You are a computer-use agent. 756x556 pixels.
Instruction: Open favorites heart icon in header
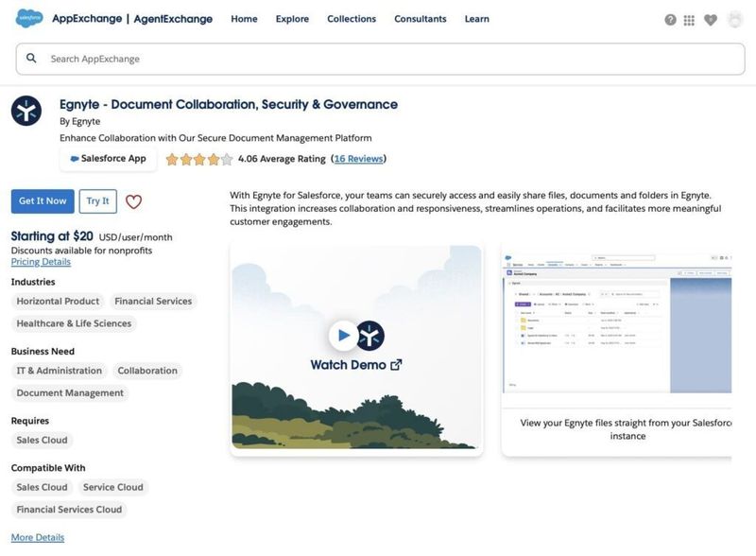[x=711, y=20]
